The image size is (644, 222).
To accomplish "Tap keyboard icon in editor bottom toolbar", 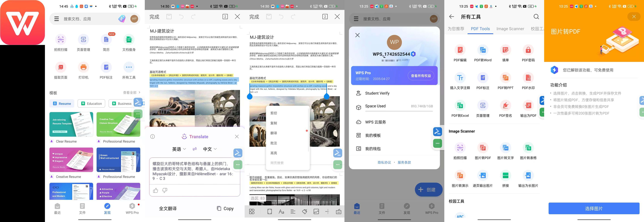I will (339, 212).
